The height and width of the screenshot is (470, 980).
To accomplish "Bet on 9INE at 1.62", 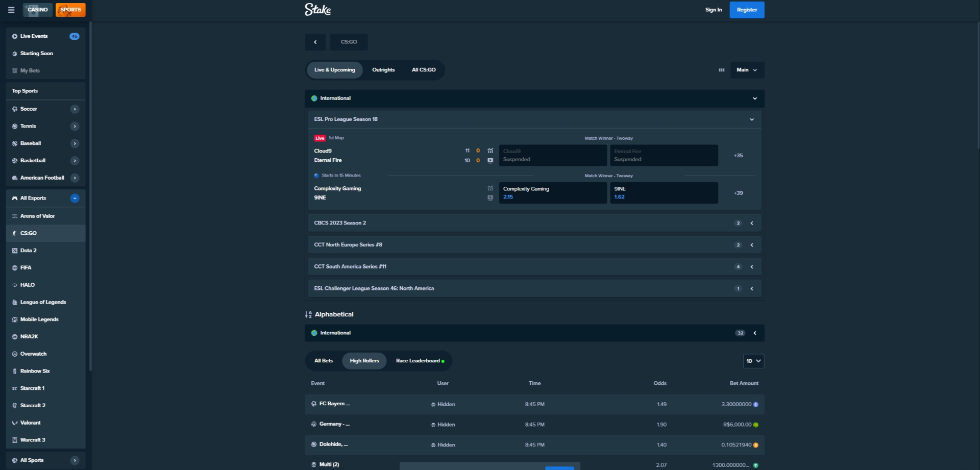I will [664, 193].
